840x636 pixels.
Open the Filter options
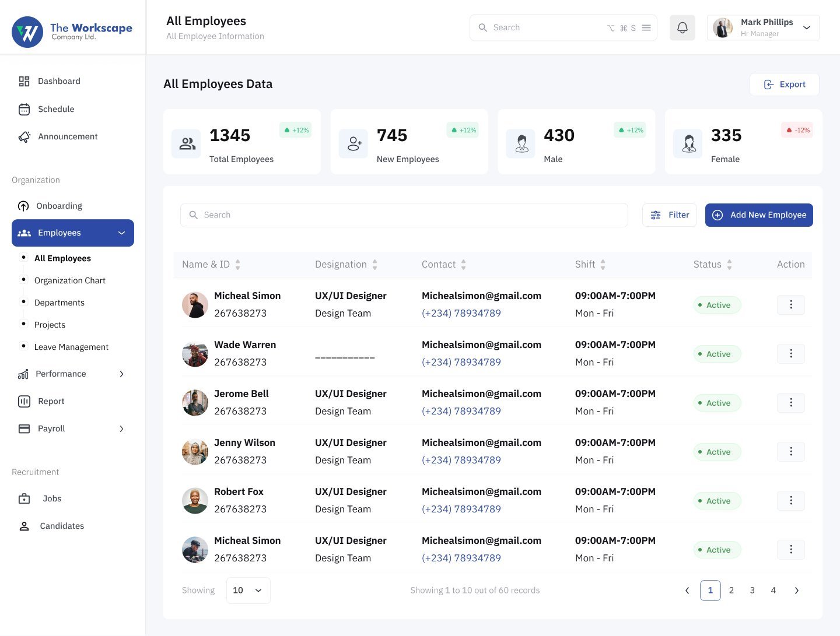[670, 215]
